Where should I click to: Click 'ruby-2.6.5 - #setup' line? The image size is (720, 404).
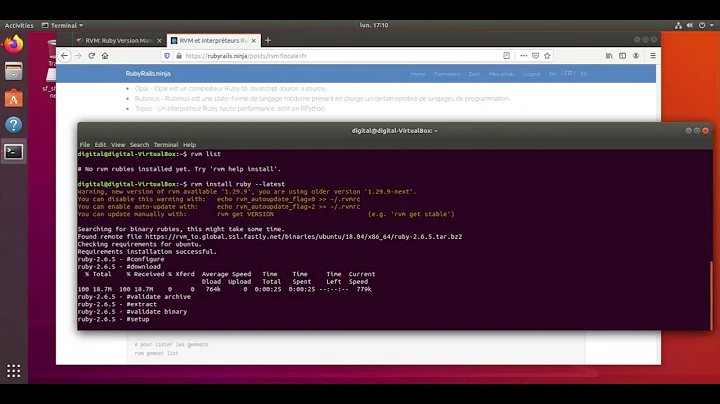pyautogui.click(x=113, y=319)
